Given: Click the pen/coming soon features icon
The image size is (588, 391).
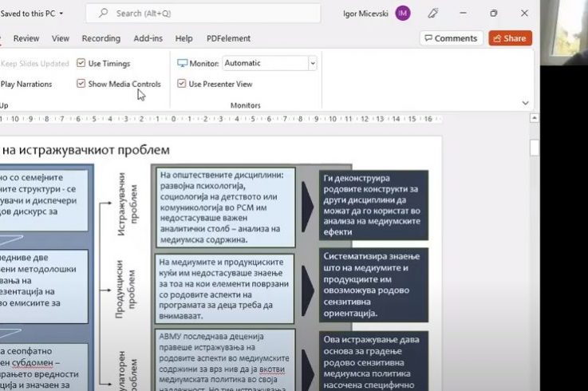Looking at the screenshot, I should (433, 14).
